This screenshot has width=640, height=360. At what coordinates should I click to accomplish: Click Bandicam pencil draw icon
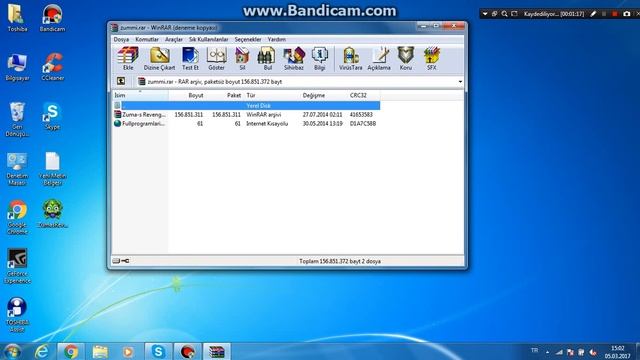point(593,14)
